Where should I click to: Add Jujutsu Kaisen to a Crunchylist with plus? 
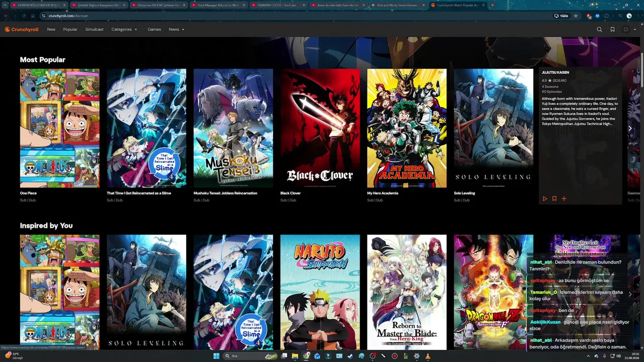point(564,199)
